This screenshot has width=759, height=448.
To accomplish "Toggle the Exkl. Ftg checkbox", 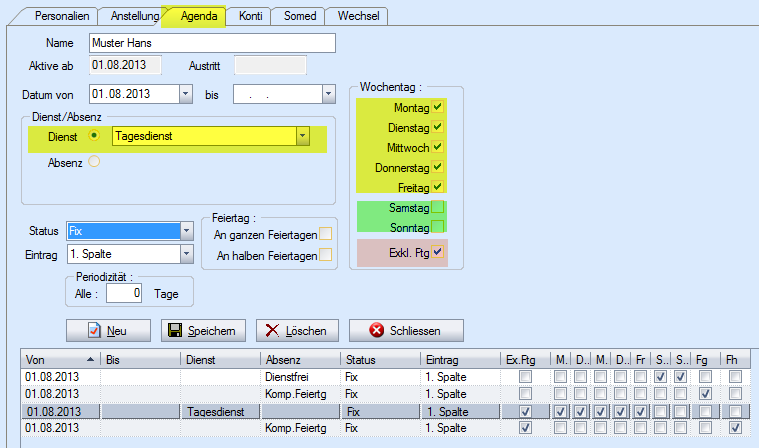I will pyautogui.click(x=438, y=252).
